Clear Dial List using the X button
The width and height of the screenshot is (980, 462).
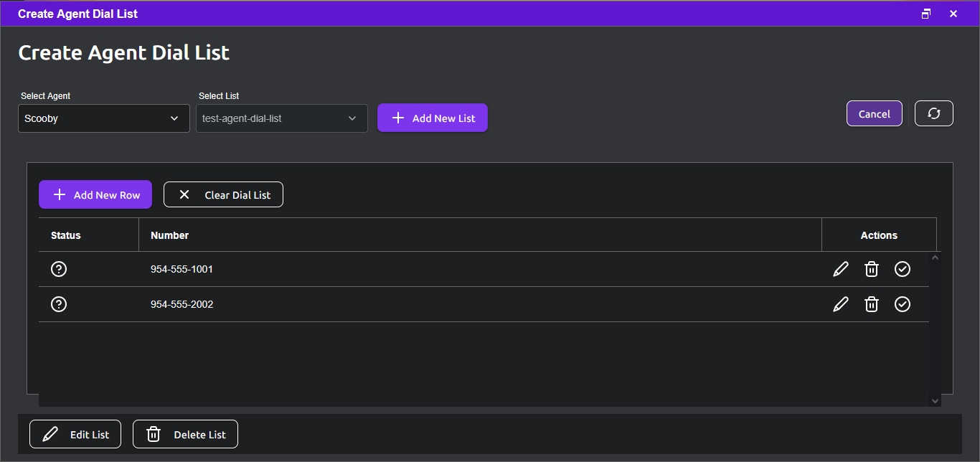(223, 194)
